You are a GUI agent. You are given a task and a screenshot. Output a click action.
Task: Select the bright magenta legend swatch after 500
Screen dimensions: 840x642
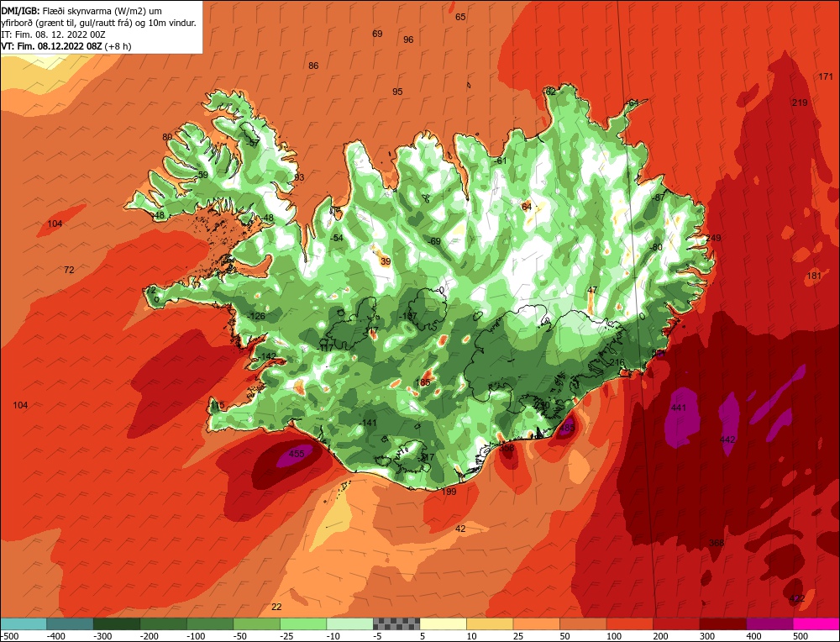(x=816, y=624)
